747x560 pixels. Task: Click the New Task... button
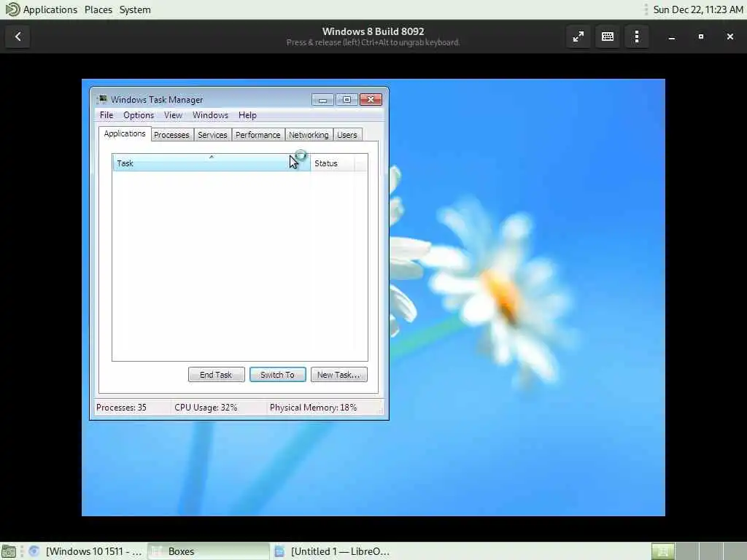pos(338,375)
